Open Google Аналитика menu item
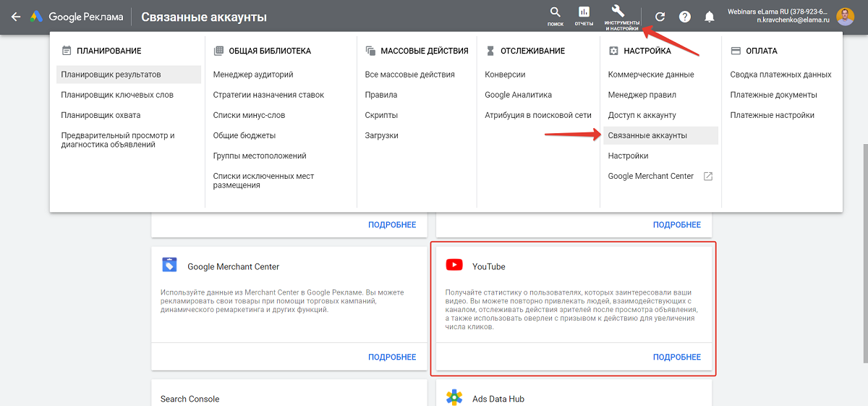868x406 pixels. (518, 95)
